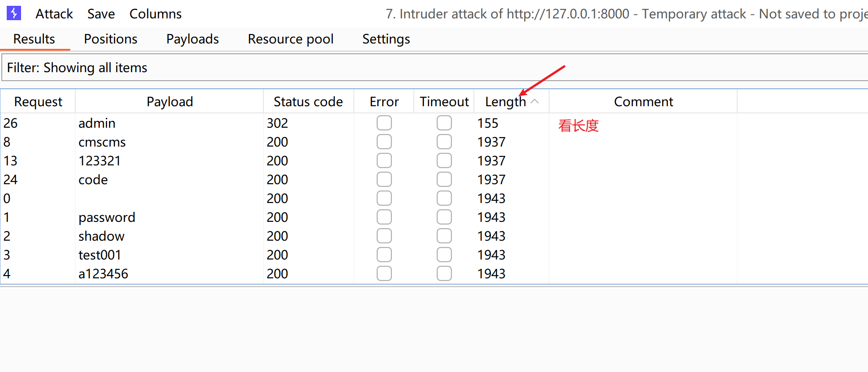Toggle Error checkbox for cmscms row
868x372 pixels.
coord(384,142)
